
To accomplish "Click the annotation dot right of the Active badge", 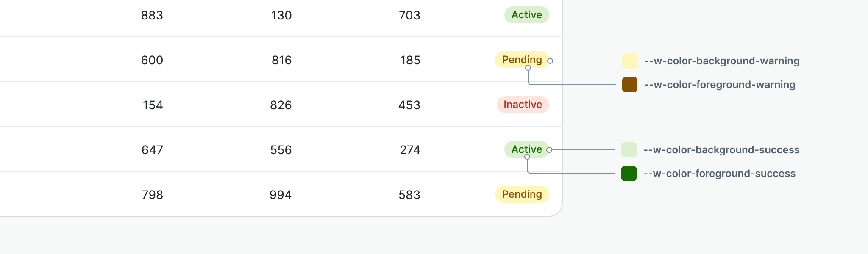I will [x=549, y=150].
